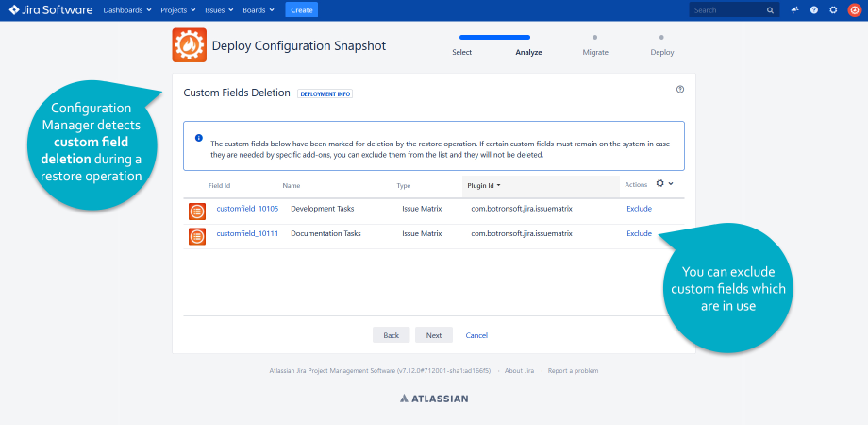Click the Issue Matrix icon for customfield_10111
Viewport: 868px width, 425px height.
[x=197, y=236]
